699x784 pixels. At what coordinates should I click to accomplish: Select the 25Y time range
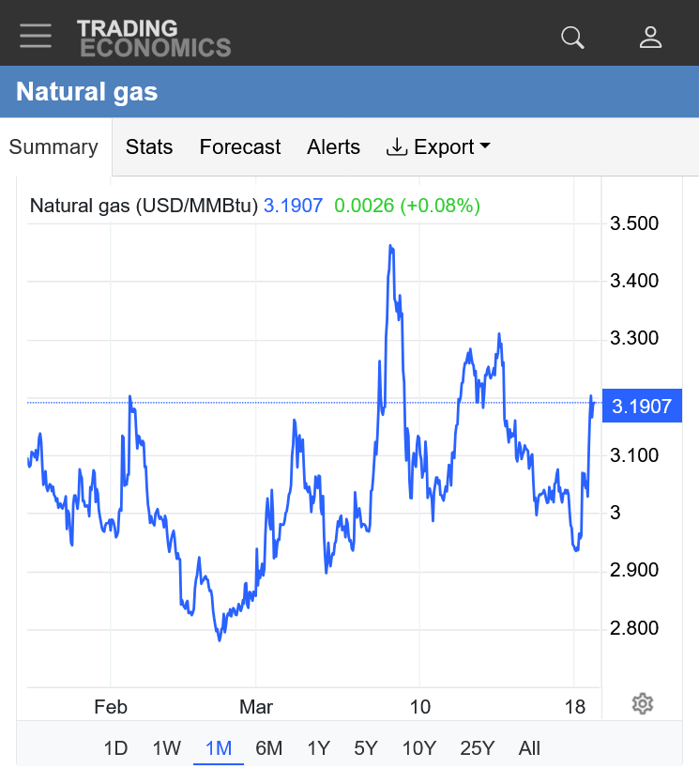(477, 748)
